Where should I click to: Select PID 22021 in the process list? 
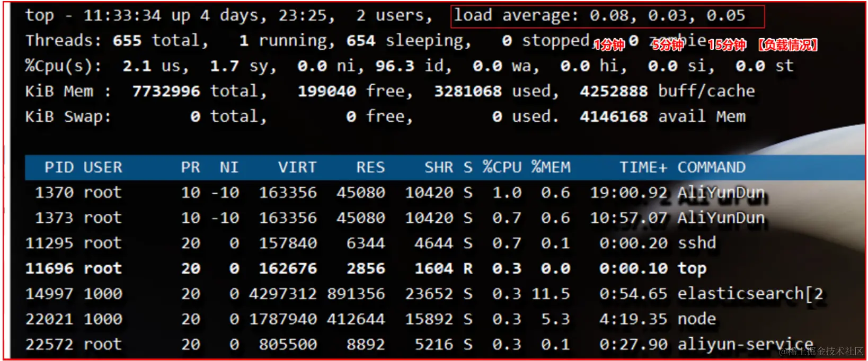(49, 319)
